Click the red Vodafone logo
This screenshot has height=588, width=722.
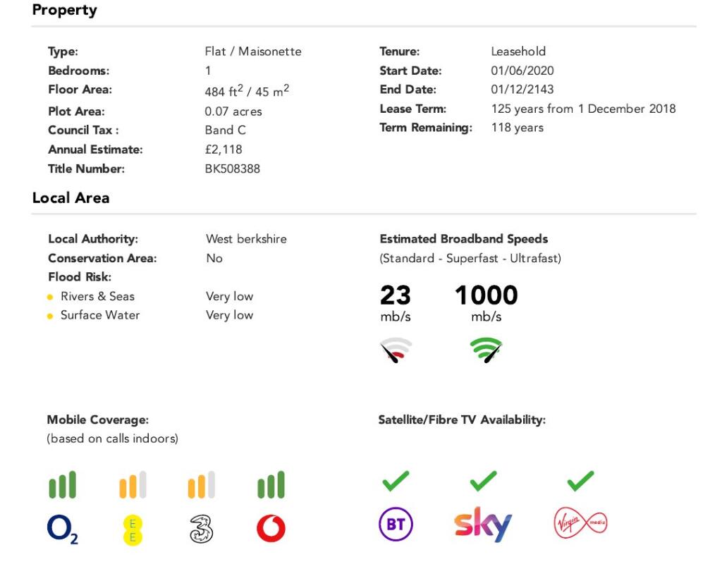[271, 529]
